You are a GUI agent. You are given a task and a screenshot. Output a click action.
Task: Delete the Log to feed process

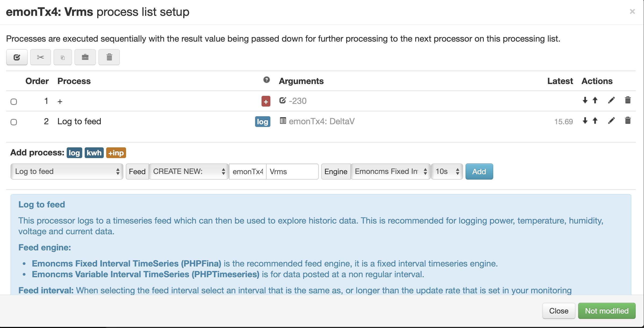tap(628, 121)
